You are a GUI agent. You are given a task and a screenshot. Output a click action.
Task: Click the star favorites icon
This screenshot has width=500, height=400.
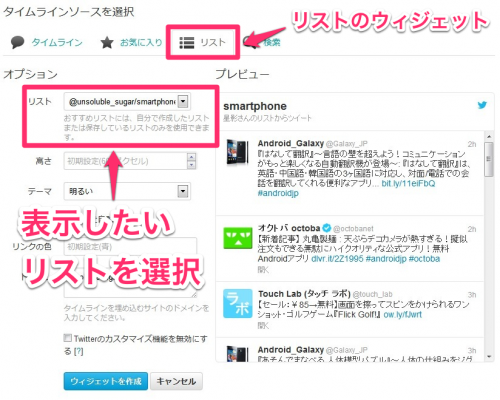coord(107,42)
